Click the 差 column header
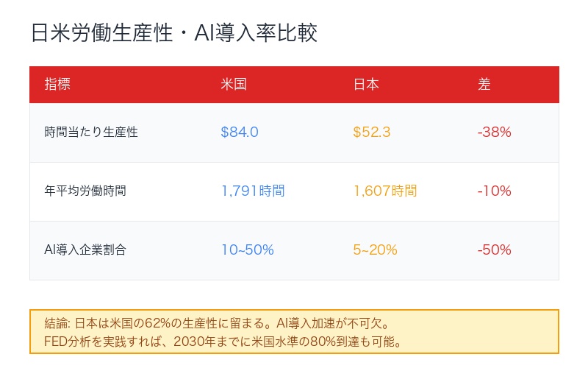This screenshot has height=368, width=588. tap(484, 84)
